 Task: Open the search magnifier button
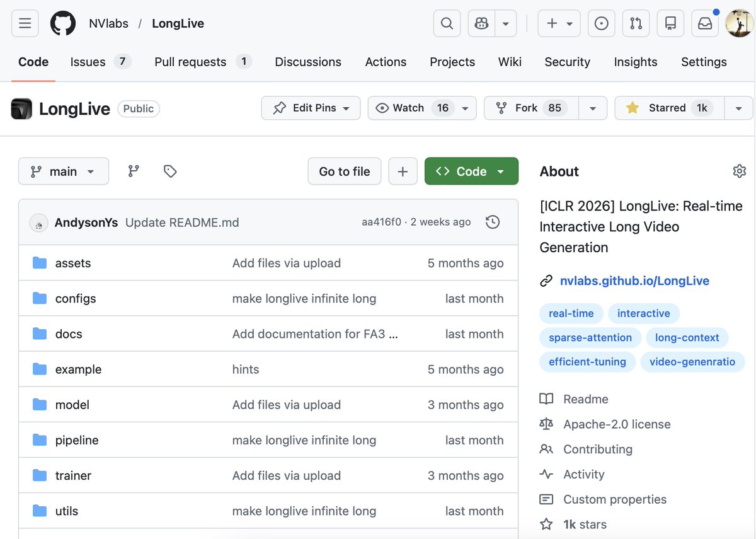tap(447, 23)
